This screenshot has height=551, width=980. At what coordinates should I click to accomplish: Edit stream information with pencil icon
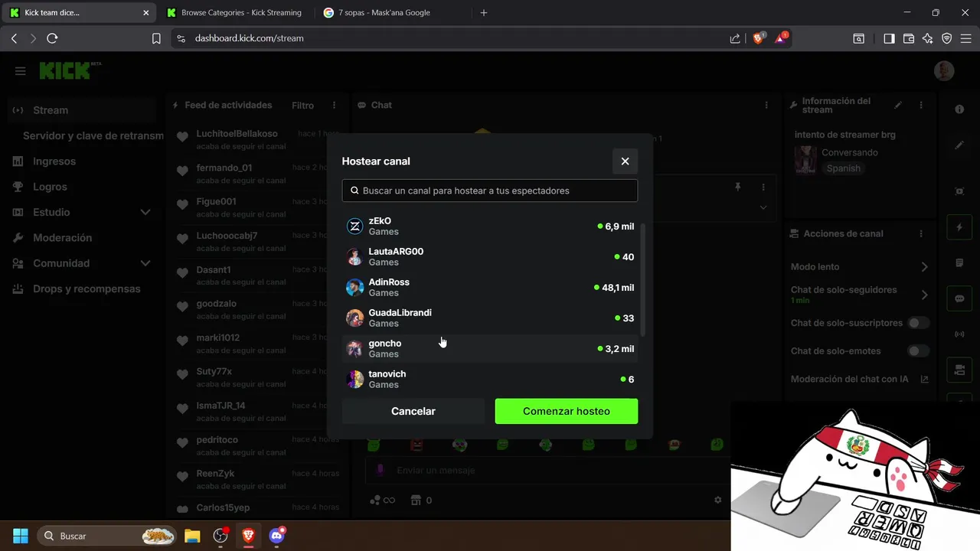point(898,105)
